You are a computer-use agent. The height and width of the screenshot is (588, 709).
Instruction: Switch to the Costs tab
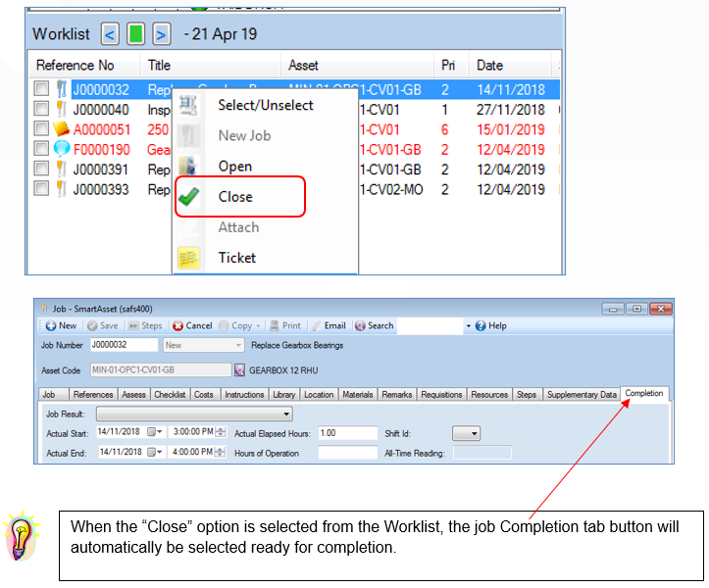point(204,395)
